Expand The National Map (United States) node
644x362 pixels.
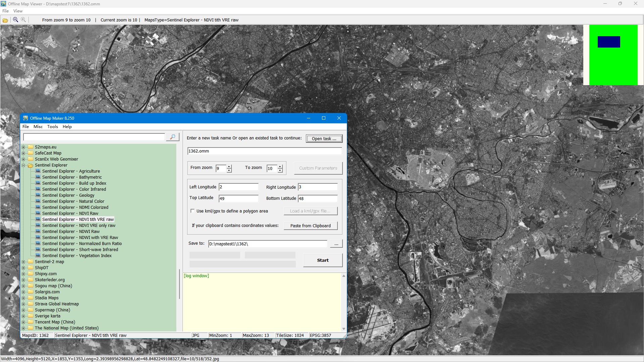click(23, 328)
